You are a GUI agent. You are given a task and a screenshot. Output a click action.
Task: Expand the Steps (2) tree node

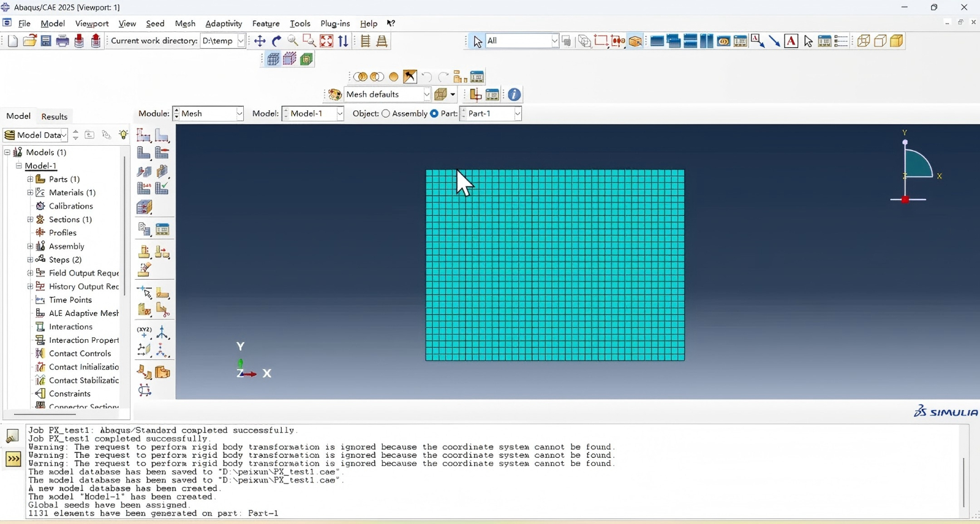[x=30, y=260]
